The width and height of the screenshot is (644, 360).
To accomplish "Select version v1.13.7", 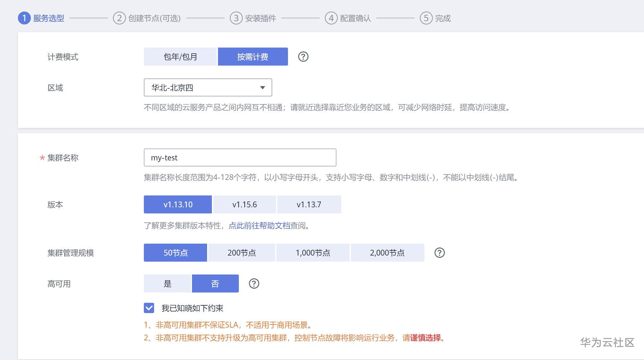I will [309, 204].
